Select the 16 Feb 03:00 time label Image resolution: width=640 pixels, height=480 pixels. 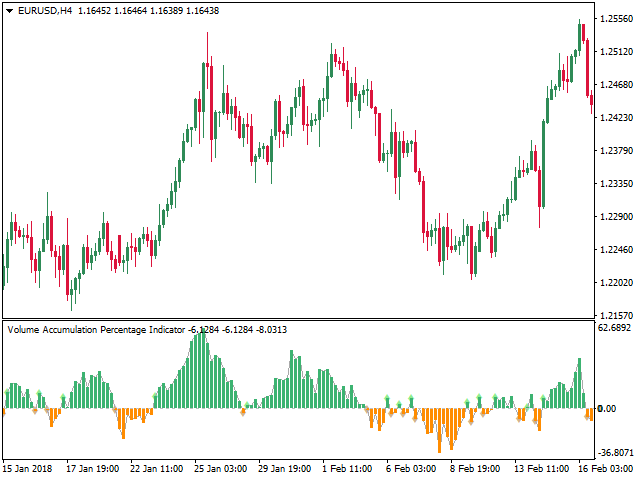605,468
